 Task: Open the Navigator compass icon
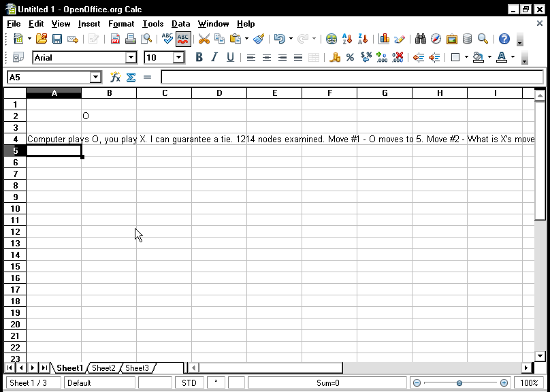click(x=436, y=39)
